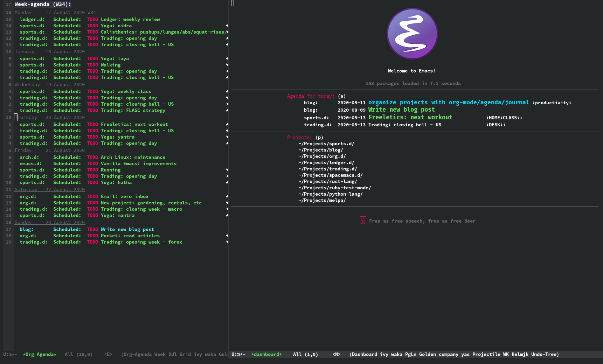Open the "Agenda for today:" dashboard section heading
Image resolution: width=603 pixels, height=364 pixels.
[311, 96]
